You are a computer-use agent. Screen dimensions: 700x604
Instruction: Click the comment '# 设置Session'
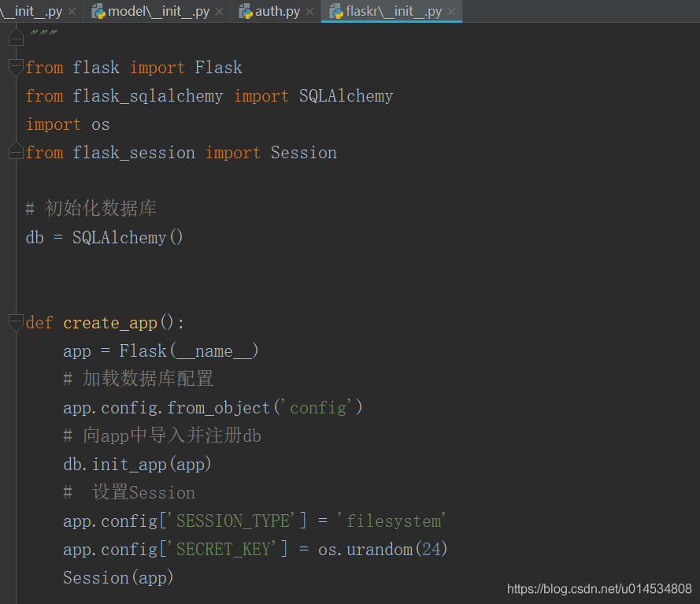click(x=129, y=493)
